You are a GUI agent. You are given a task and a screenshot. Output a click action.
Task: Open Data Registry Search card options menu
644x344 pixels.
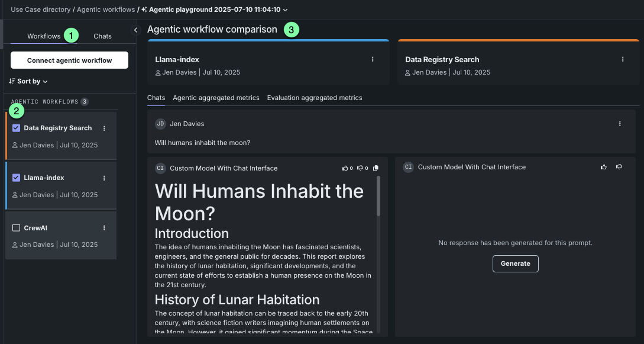623,59
